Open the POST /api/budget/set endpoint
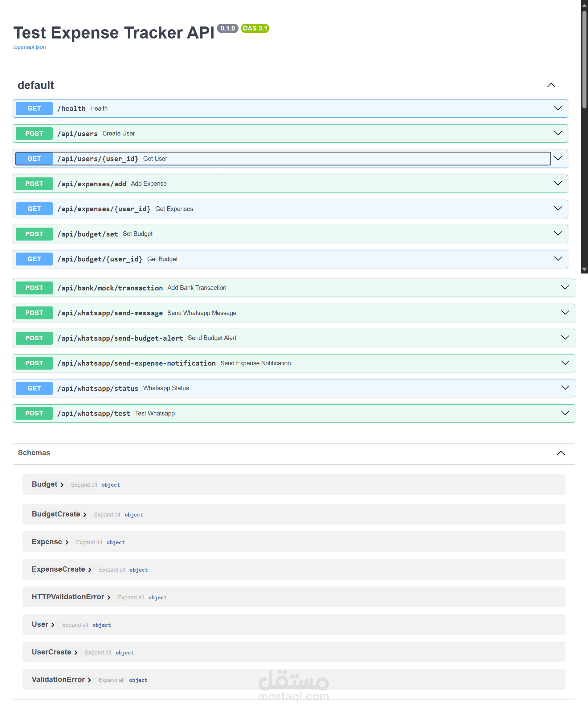This screenshot has width=588, height=717. [x=88, y=234]
